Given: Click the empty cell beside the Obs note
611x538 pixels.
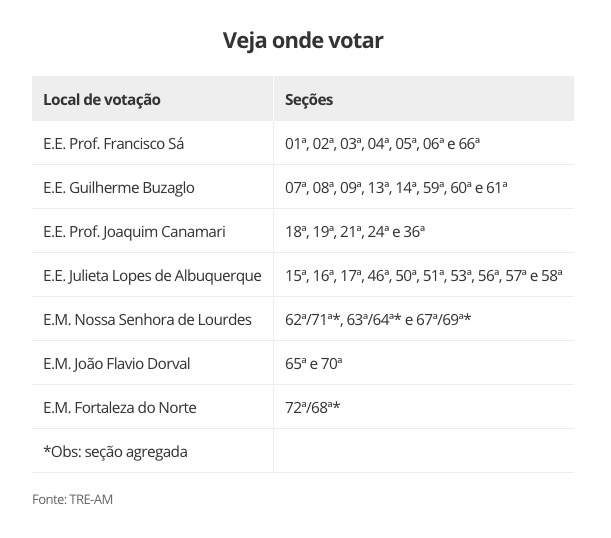Looking at the screenshot, I should point(423,452).
